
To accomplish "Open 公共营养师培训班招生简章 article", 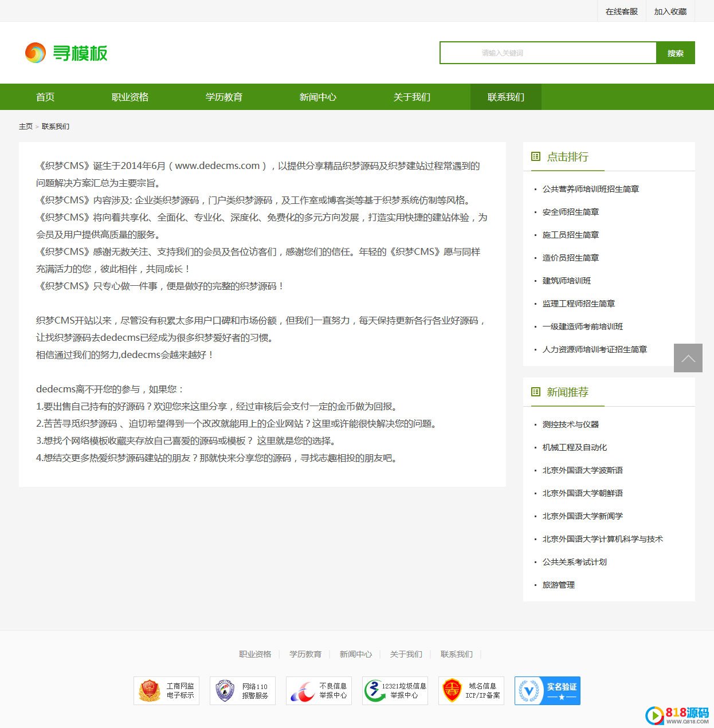I will (591, 189).
